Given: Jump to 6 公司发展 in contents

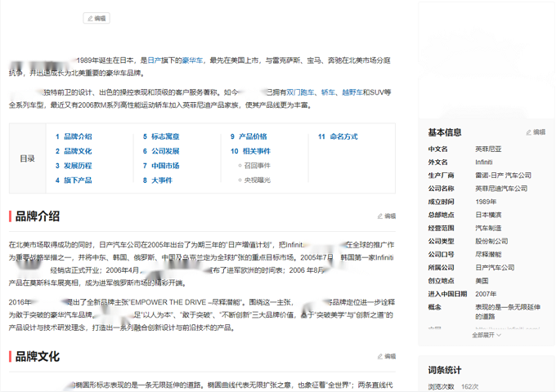Looking at the screenshot, I should tap(161, 151).
